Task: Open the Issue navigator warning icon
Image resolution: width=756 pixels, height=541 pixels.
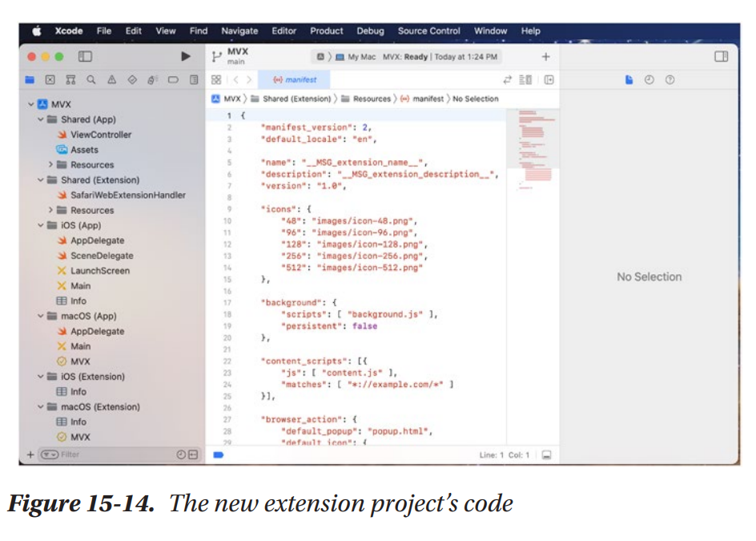Action: [x=112, y=80]
